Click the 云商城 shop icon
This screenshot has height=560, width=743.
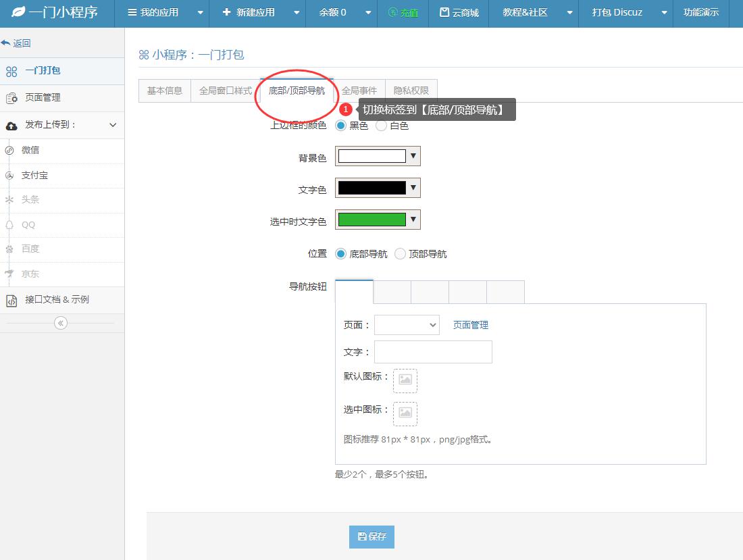click(444, 12)
